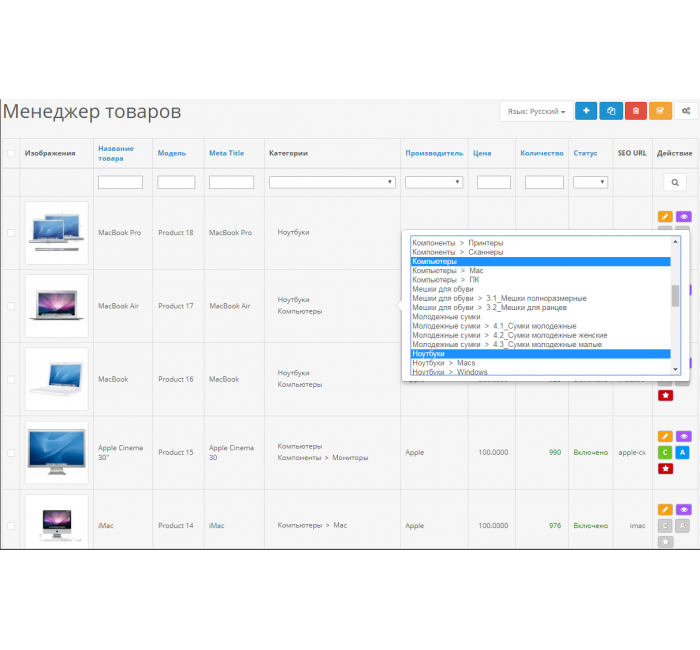Check the MacBook Product 16 row checkbox
This screenshot has width=700, height=650.
click(11, 379)
